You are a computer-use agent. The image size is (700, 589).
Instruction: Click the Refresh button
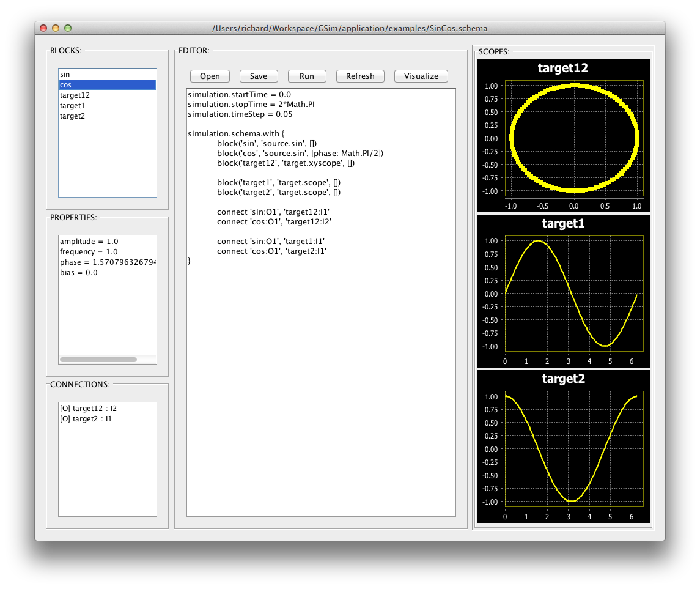(x=360, y=76)
